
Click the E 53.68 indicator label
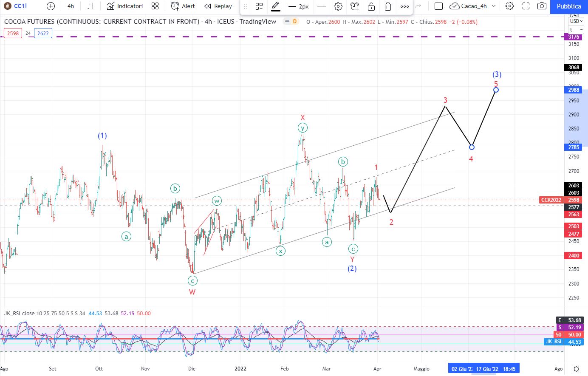coord(570,320)
